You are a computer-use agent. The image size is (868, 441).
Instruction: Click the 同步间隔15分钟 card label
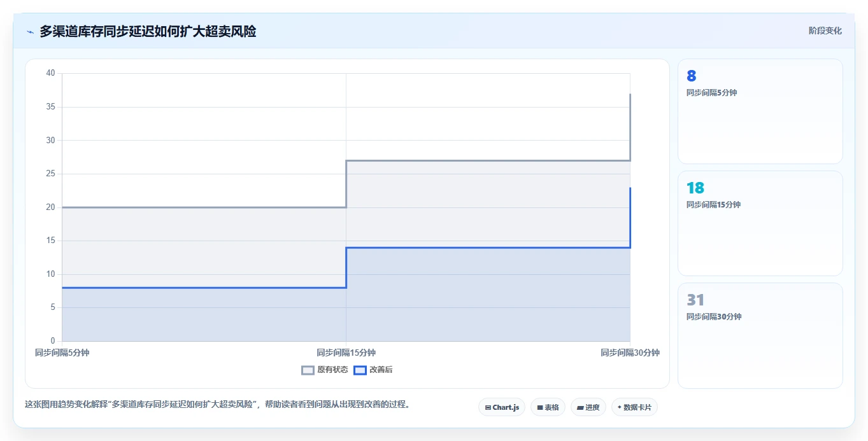tap(713, 205)
